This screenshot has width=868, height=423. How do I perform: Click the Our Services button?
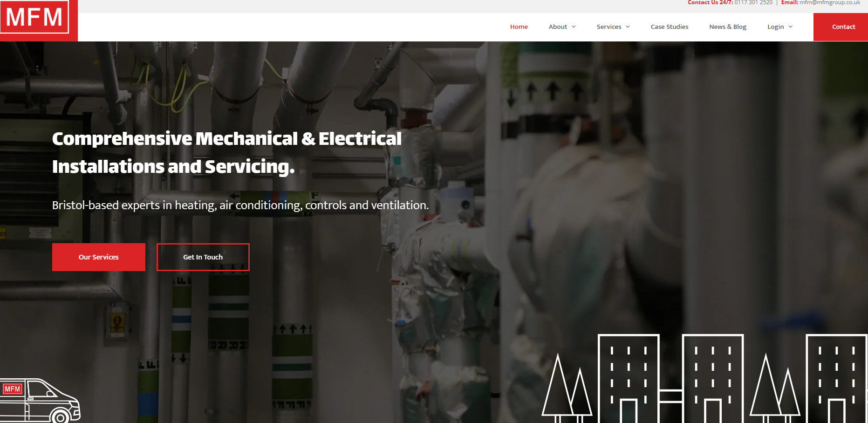click(99, 257)
